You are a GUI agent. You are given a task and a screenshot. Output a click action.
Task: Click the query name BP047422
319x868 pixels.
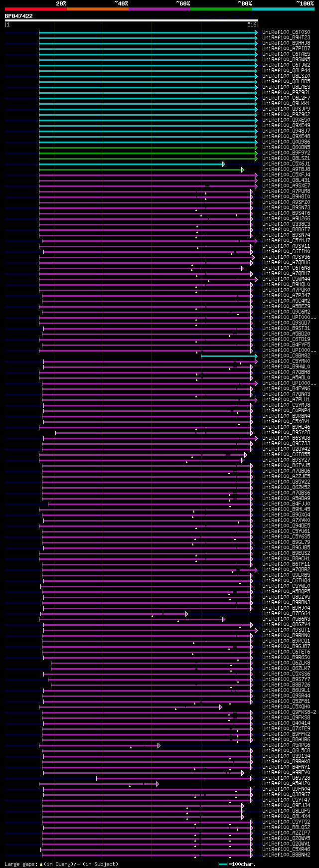tap(19, 16)
